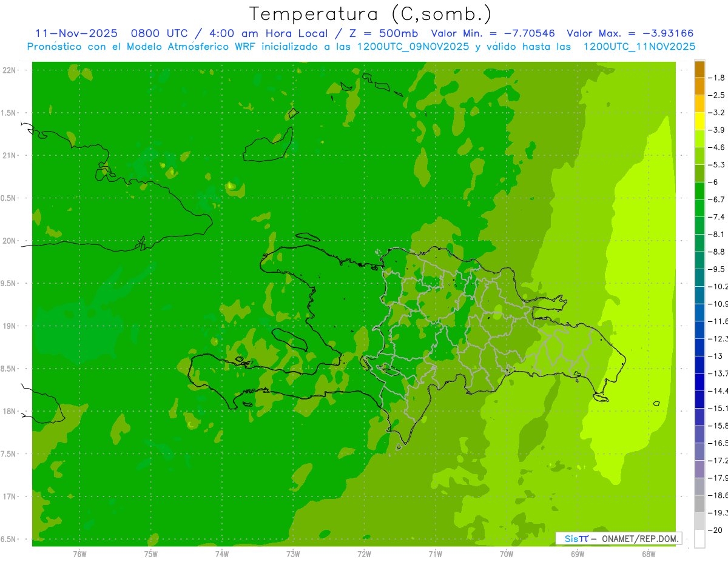Click the "1200UTC_11NOV2025" valid-until time

639,47
